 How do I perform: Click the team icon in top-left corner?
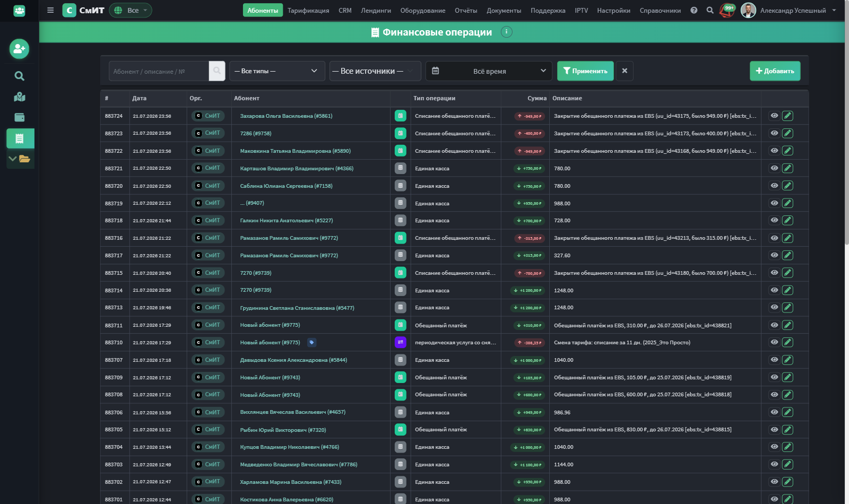19,11
